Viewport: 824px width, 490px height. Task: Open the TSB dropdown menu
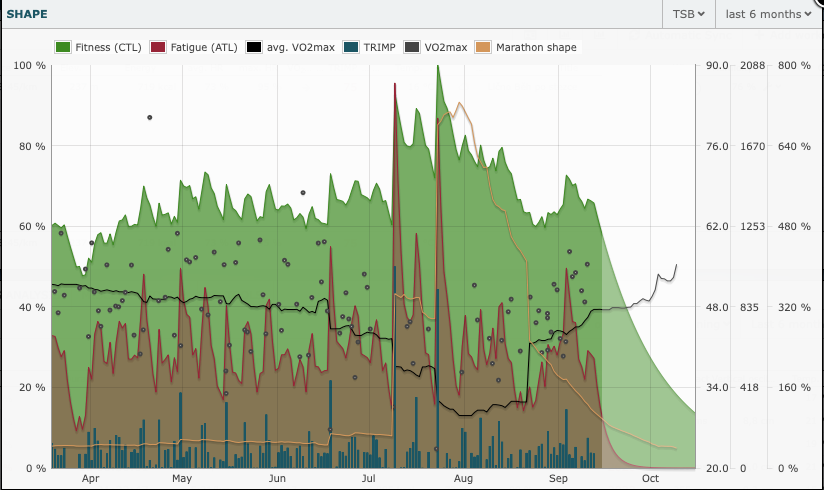688,14
